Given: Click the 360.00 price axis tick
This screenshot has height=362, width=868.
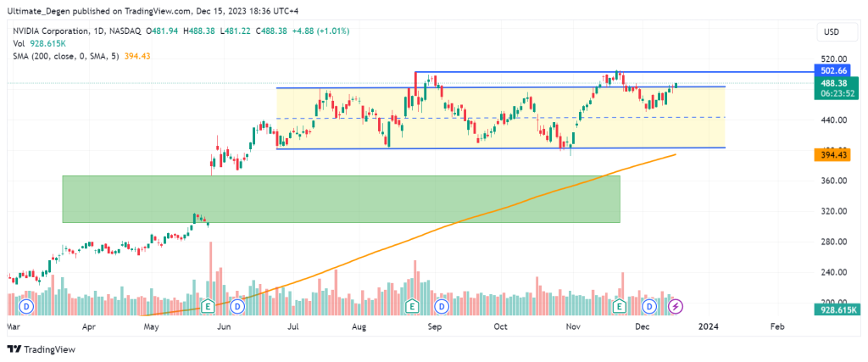Looking at the screenshot, I should [x=835, y=181].
